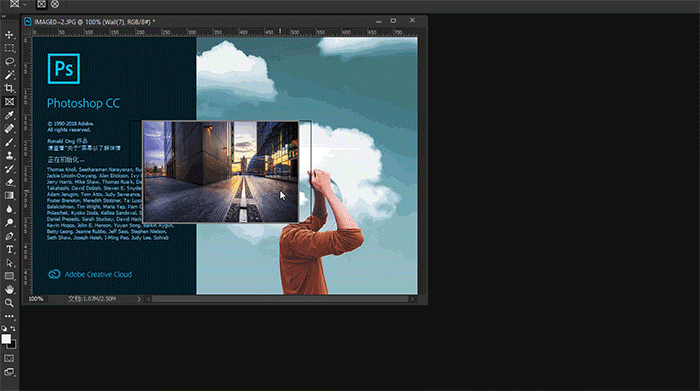Choose rectangular frame in options bar

pyautogui.click(x=41, y=4)
